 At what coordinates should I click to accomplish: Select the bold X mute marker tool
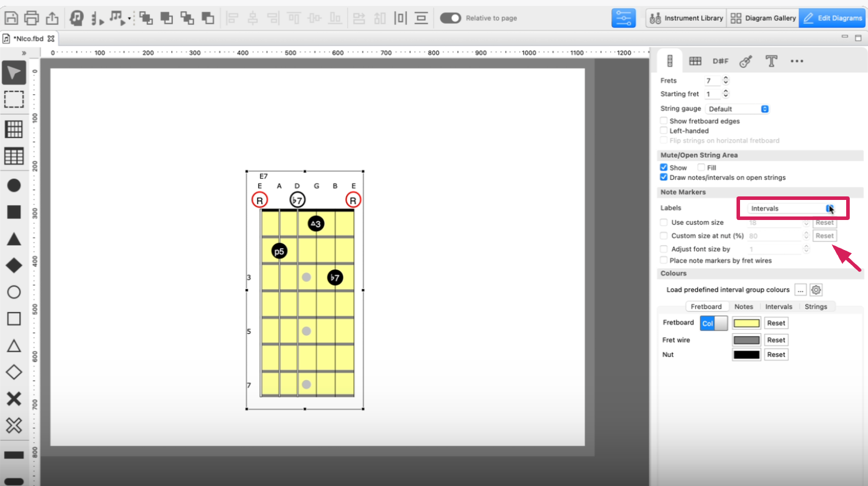(14, 399)
